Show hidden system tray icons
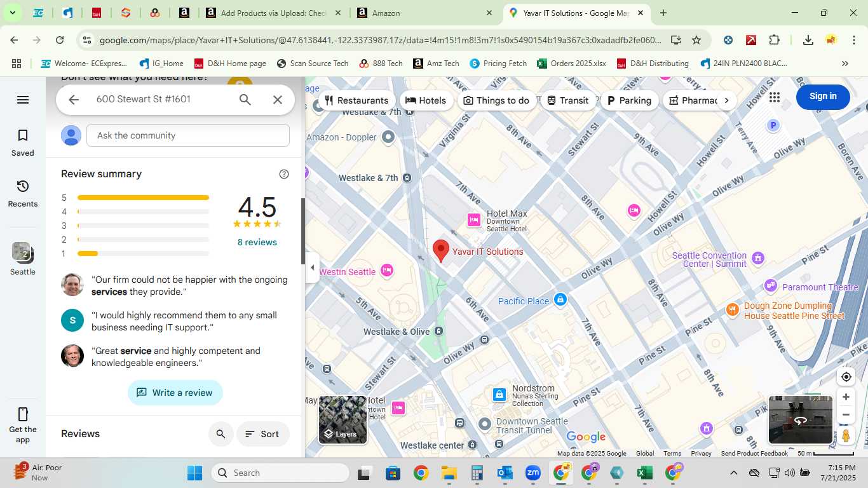The image size is (868, 488). pyautogui.click(x=733, y=473)
